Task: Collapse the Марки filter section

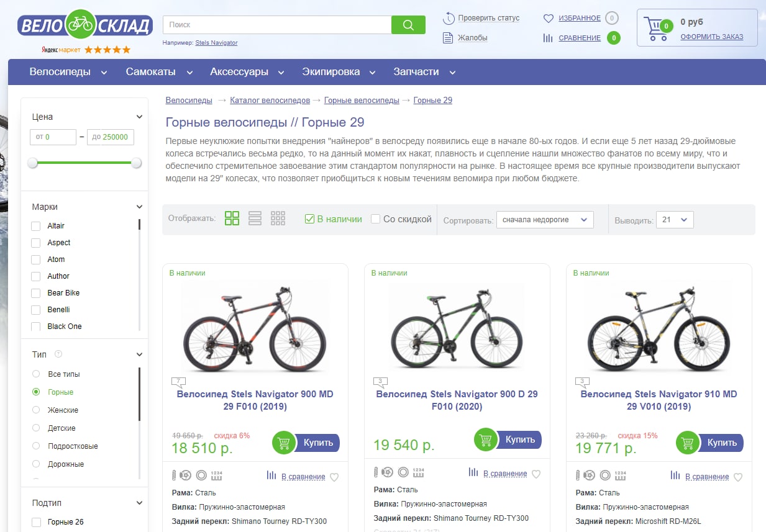Action: 140,207
